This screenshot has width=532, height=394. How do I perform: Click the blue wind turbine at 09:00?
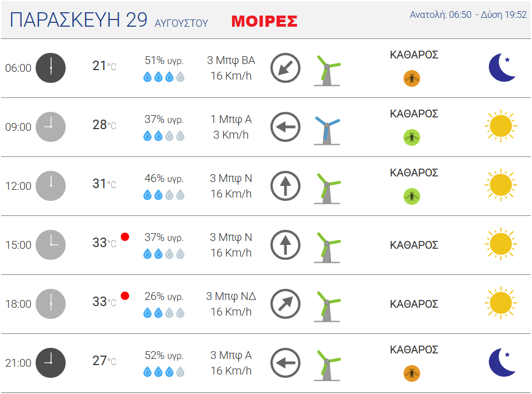[327, 131]
